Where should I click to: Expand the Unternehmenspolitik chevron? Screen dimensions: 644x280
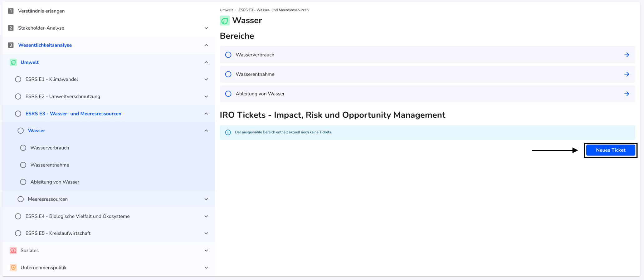point(206,268)
